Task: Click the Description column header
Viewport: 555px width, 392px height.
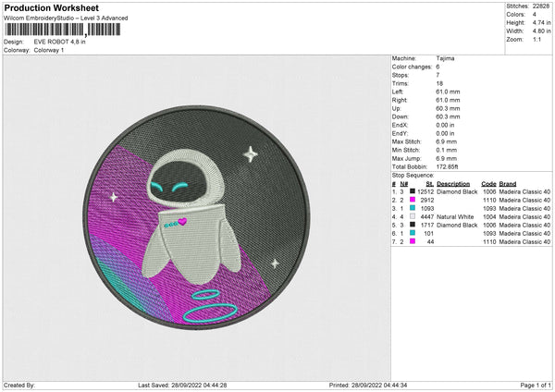Action: pos(453,184)
